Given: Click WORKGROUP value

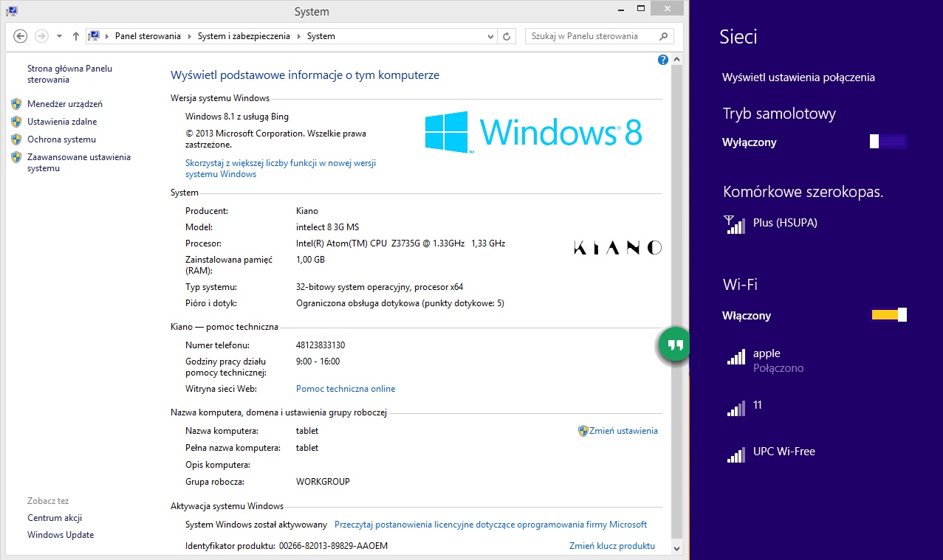Looking at the screenshot, I should (323, 482).
